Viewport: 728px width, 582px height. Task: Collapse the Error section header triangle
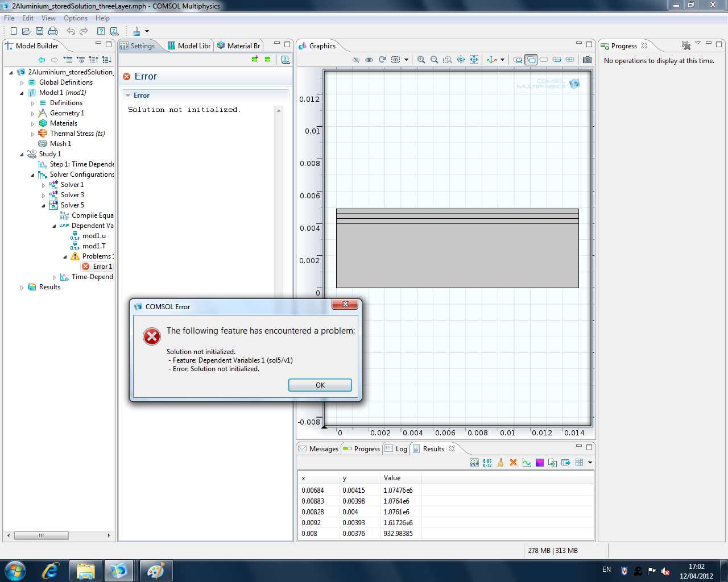pyautogui.click(x=128, y=95)
